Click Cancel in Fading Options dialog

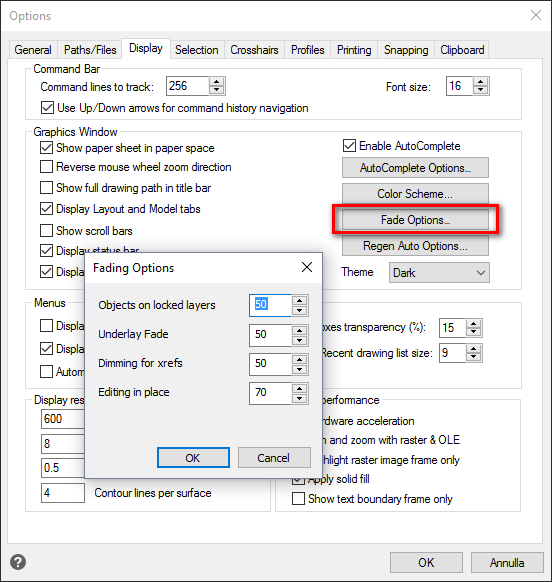pyautogui.click(x=274, y=458)
